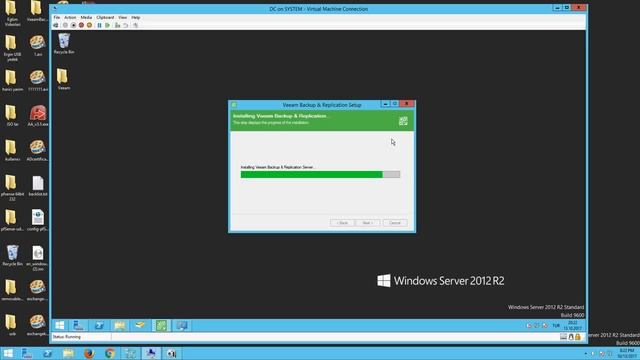This screenshot has width=640, height=360.
Task: Click the Revert arrow toolbar icon
Action: coord(126,25)
